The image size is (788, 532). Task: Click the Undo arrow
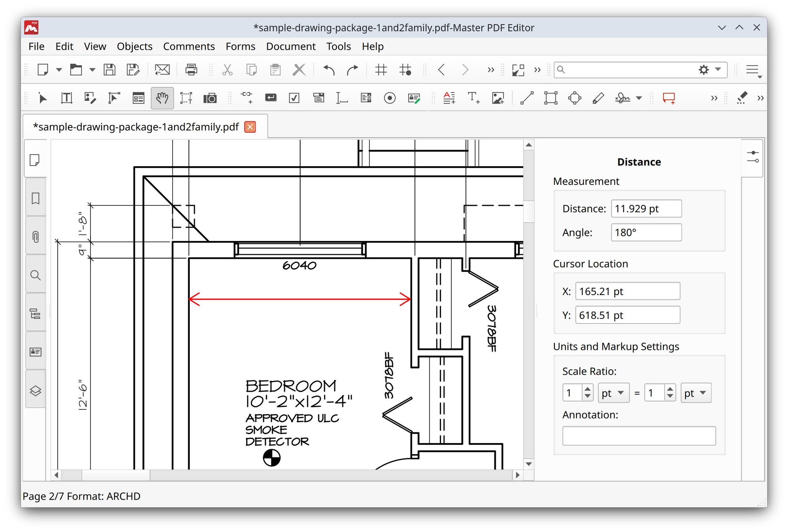[x=329, y=70]
